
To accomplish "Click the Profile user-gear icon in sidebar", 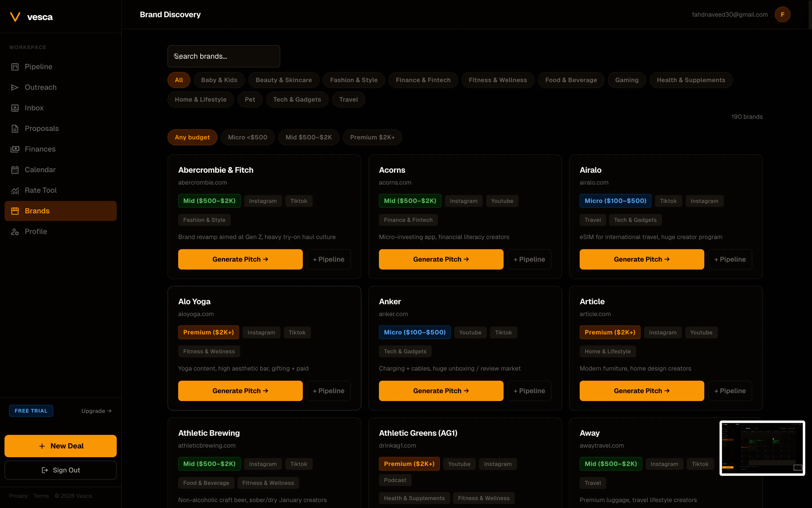I will tap(15, 231).
